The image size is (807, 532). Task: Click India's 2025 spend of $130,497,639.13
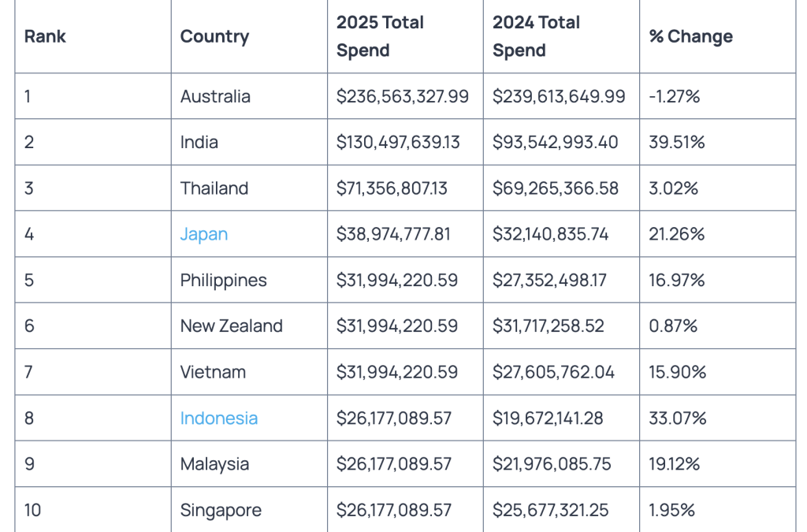pos(398,142)
